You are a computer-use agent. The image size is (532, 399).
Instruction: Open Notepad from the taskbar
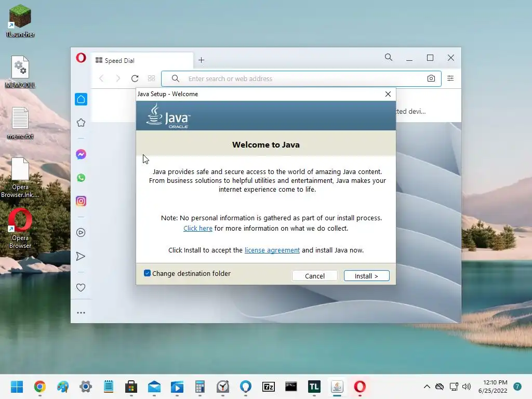[109, 387]
